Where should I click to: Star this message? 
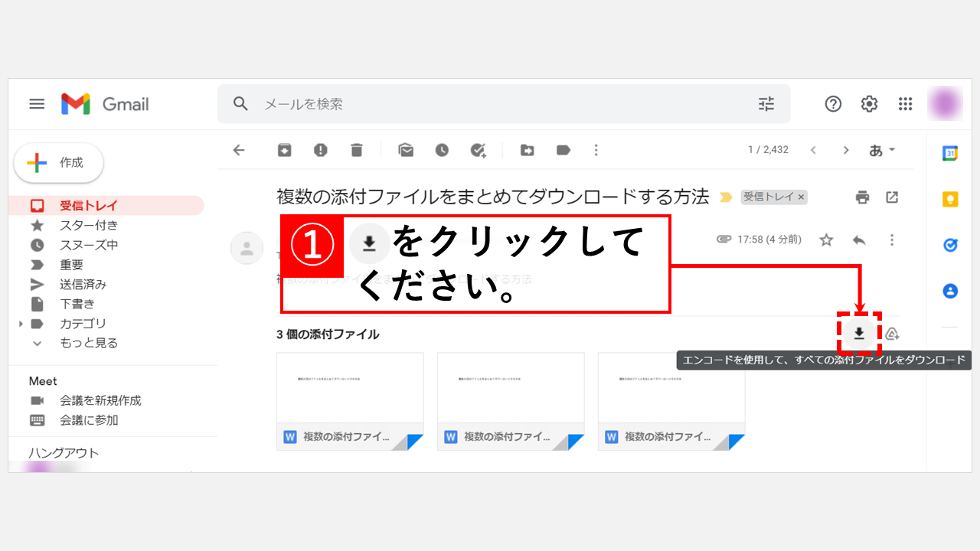826,240
